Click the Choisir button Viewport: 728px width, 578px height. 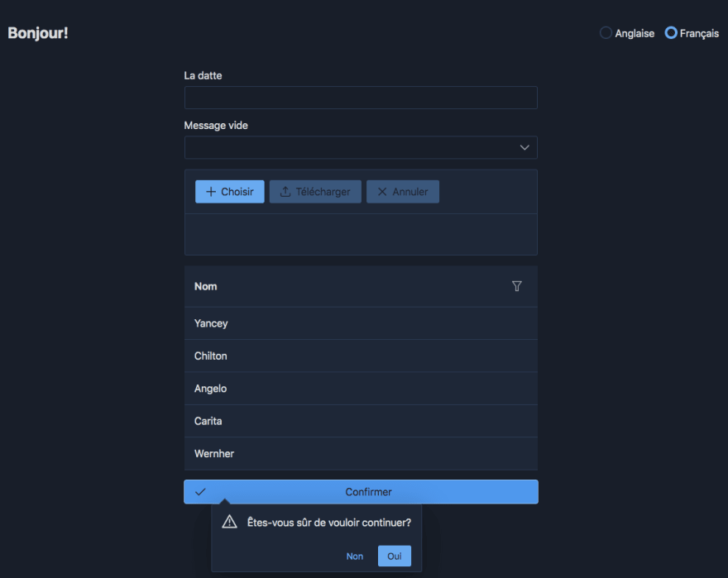click(230, 192)
